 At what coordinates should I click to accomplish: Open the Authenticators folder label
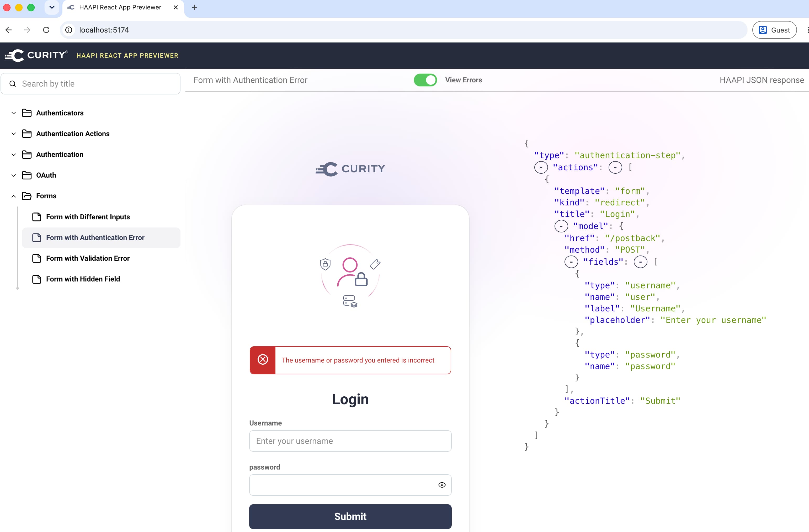60,113
